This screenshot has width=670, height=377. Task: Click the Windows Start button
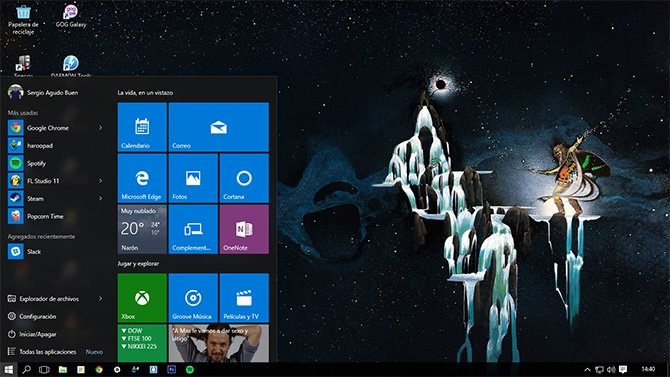(x=9, y=370)
